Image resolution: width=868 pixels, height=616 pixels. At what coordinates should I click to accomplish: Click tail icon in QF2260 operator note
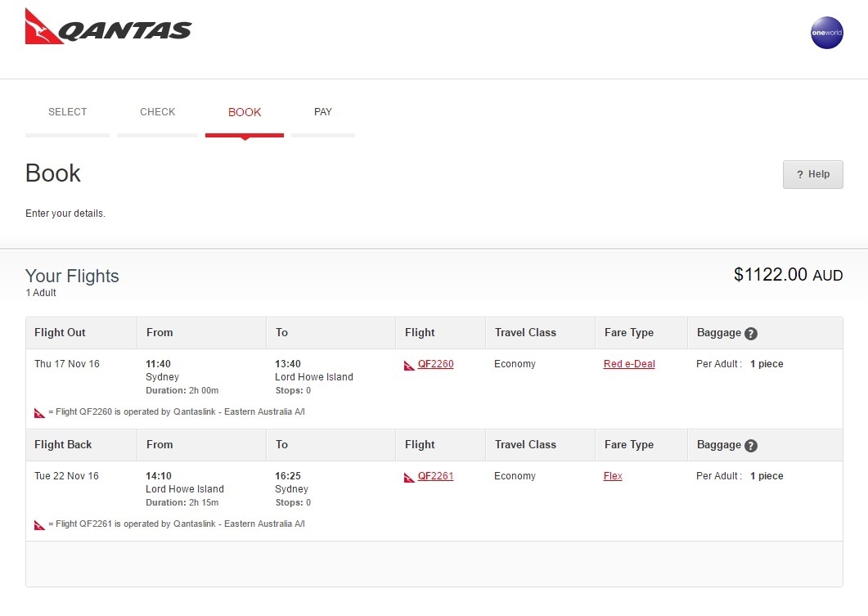[39, 413]
